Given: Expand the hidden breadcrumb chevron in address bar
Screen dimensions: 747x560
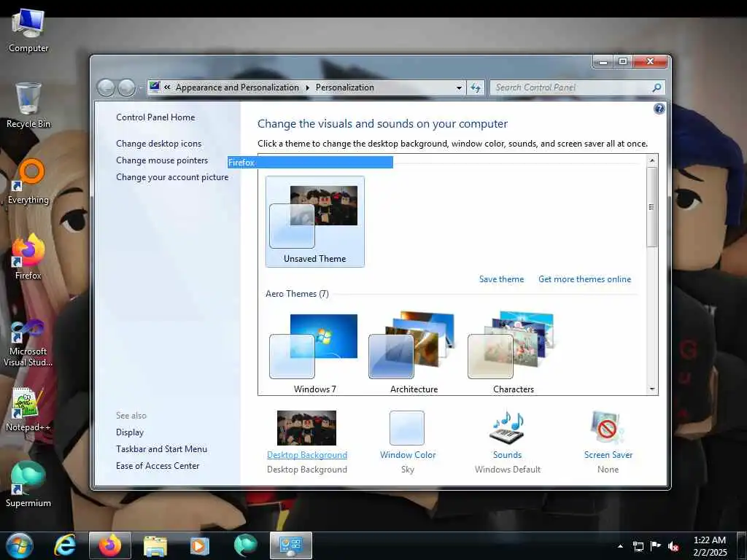Looking at the screenshot, I should (x=167, y=87).
